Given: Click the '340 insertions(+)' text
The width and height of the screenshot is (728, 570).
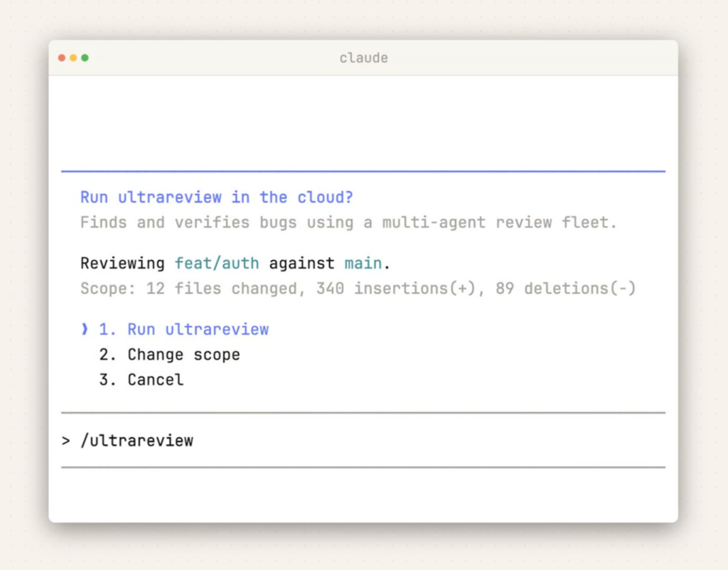Looking at the screenshot, I should tap(395, 288).
